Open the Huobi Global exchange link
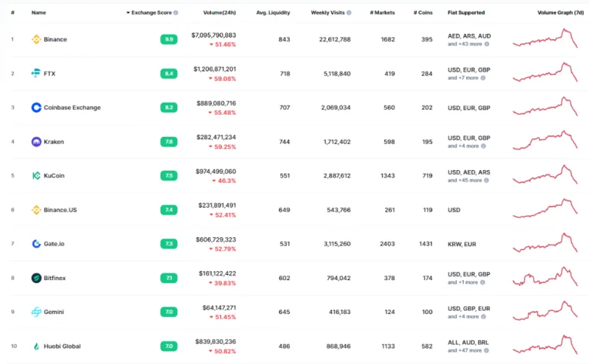This screenshot has height=364, width=590. (62, 346)
